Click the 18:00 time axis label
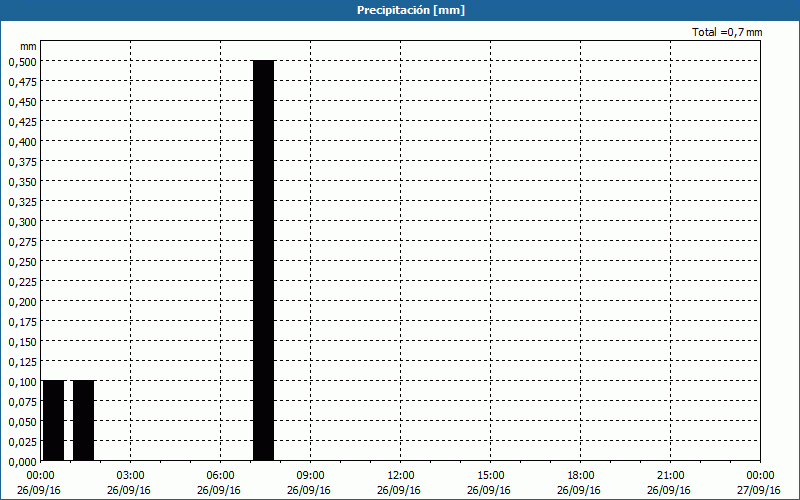This screenshot has width=800, height=500. click(x=580, y=476)
